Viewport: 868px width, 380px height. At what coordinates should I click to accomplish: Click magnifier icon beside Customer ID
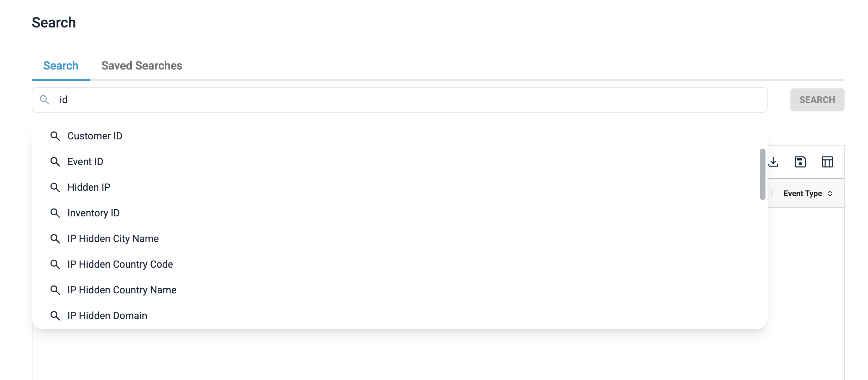coord(55,136)
